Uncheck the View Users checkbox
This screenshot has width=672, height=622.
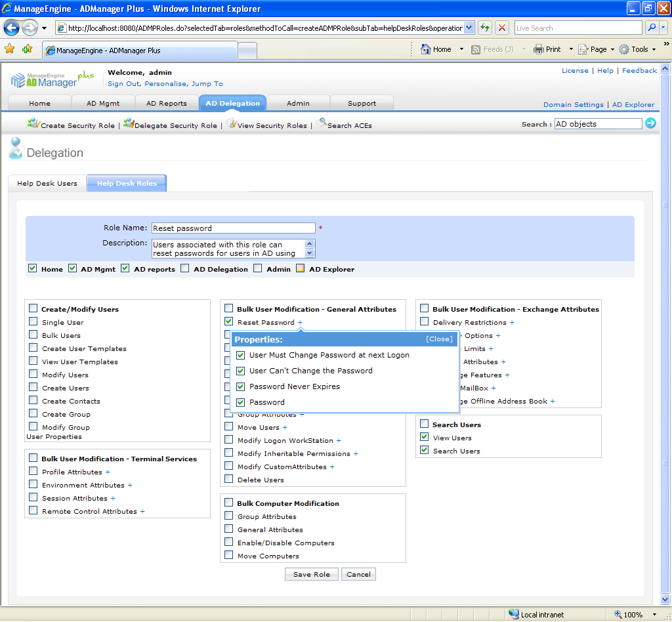coord(425,437)
